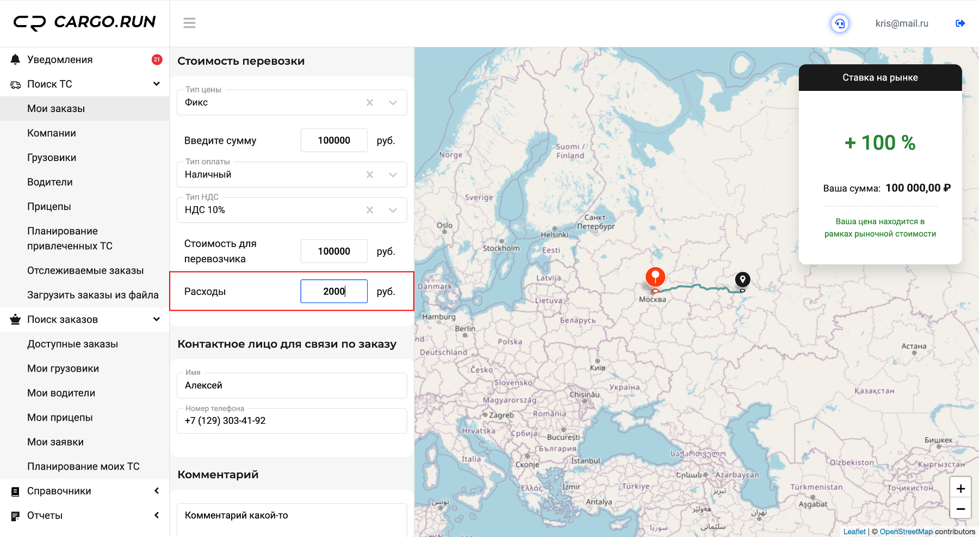The image size is (980, 537).
Task: Click the black destination marker on the map
Action: pos(742,279)
